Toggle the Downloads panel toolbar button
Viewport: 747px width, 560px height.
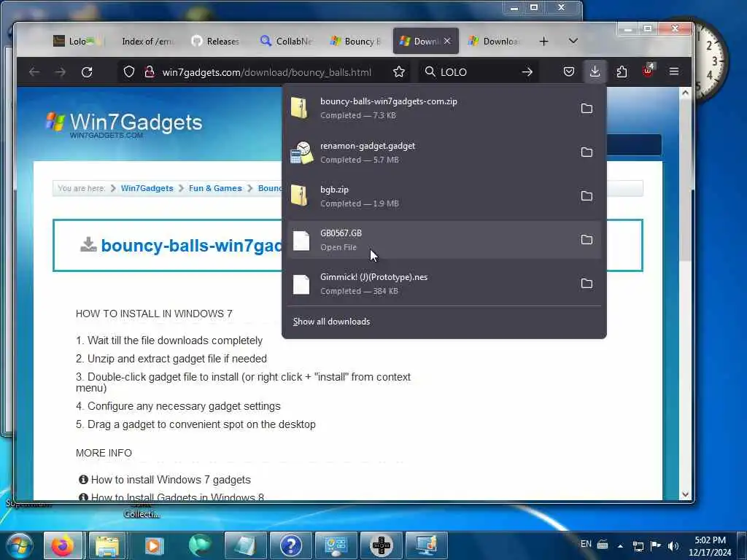coord(595,71)
